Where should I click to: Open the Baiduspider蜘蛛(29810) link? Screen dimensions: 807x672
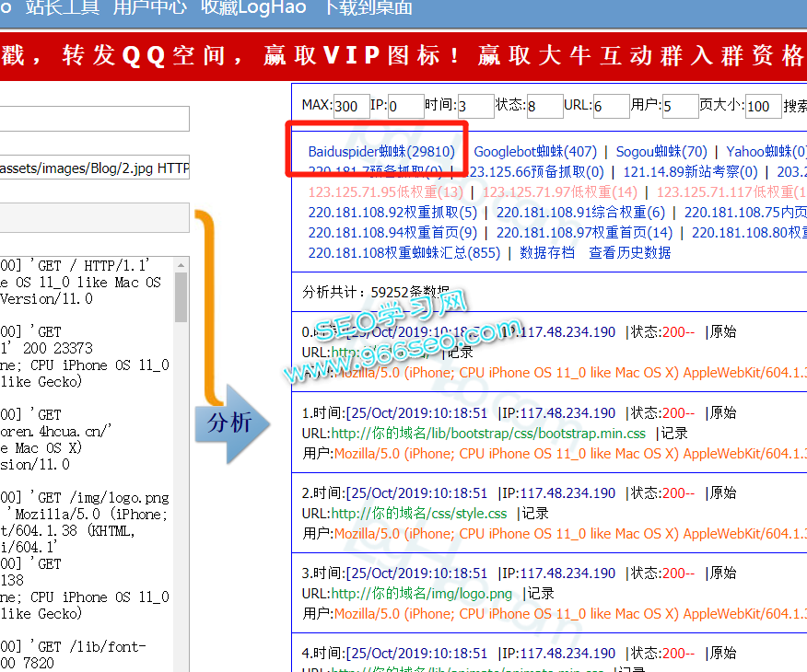tap(381, 152)
